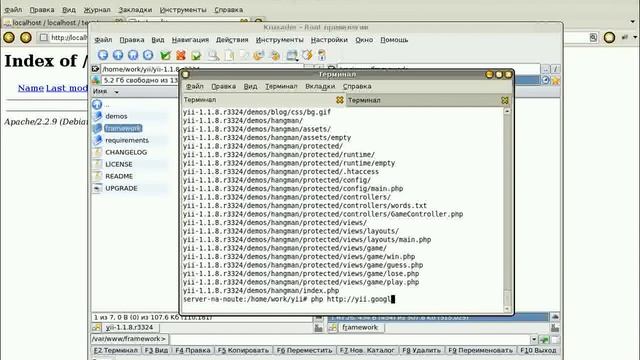Select the CHANGELOG file
This screenshot has width=640, height=360.
coord(126,152)
